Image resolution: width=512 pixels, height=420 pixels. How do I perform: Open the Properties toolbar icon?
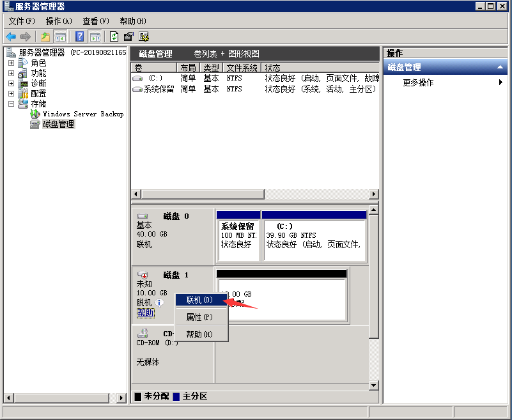[128, 36]
